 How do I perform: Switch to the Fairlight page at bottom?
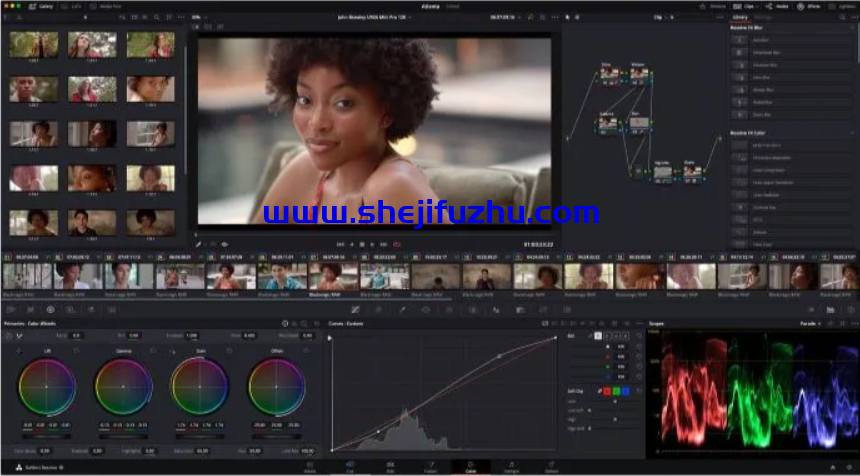coord(511,466)
